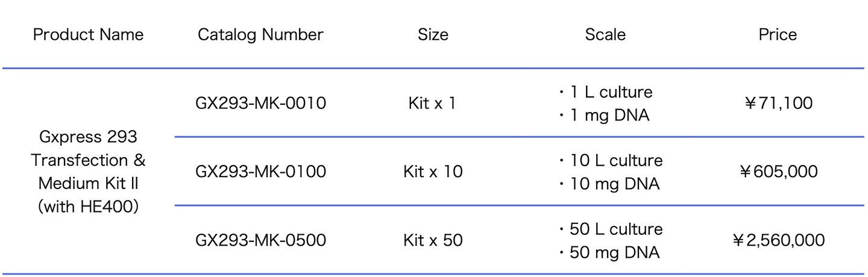Screen dimensions: 868x277
Task: Click the Size column header
Action: click(x=433, y=35)
